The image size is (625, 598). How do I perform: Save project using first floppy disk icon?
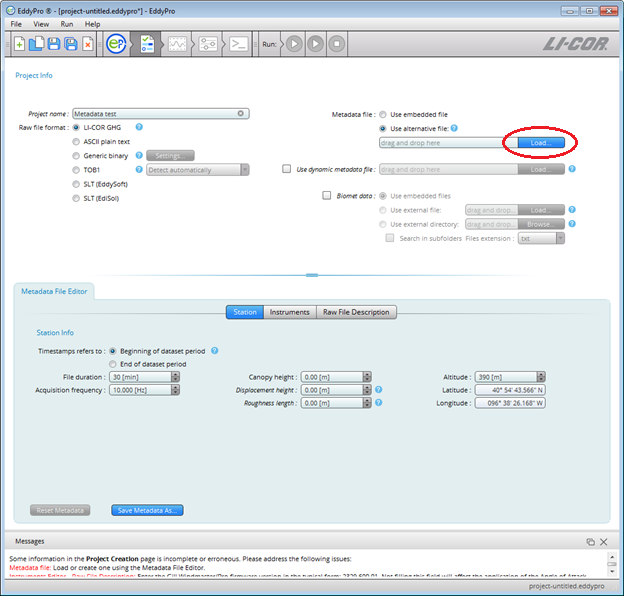(x=54, y=43)
